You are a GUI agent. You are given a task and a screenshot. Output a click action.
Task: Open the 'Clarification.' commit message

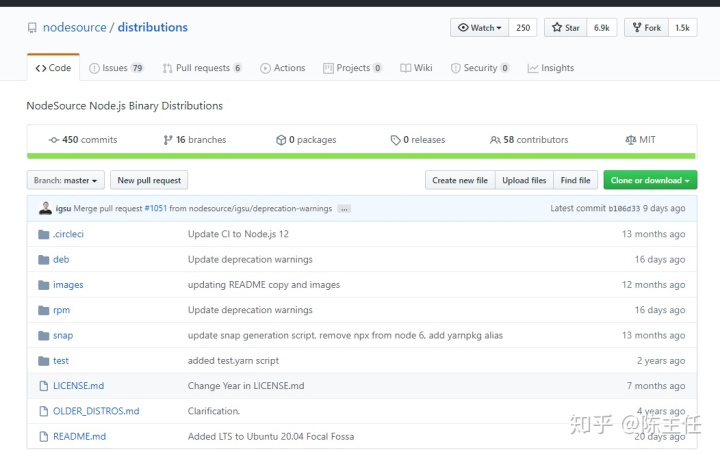click(x=214, y=411)
